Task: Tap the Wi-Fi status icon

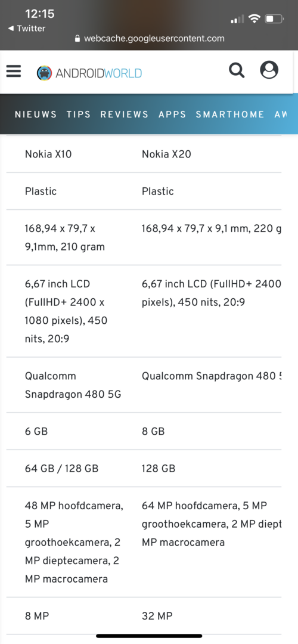Action: [255, 18]
